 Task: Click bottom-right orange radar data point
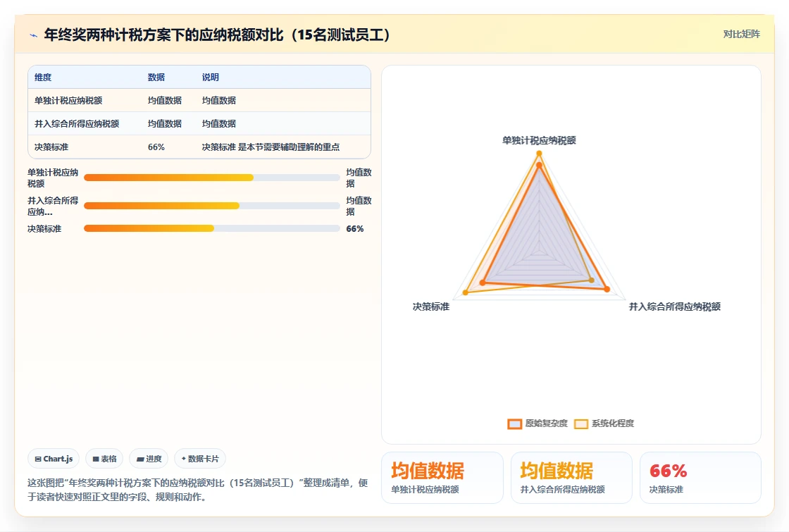point(607,290)
